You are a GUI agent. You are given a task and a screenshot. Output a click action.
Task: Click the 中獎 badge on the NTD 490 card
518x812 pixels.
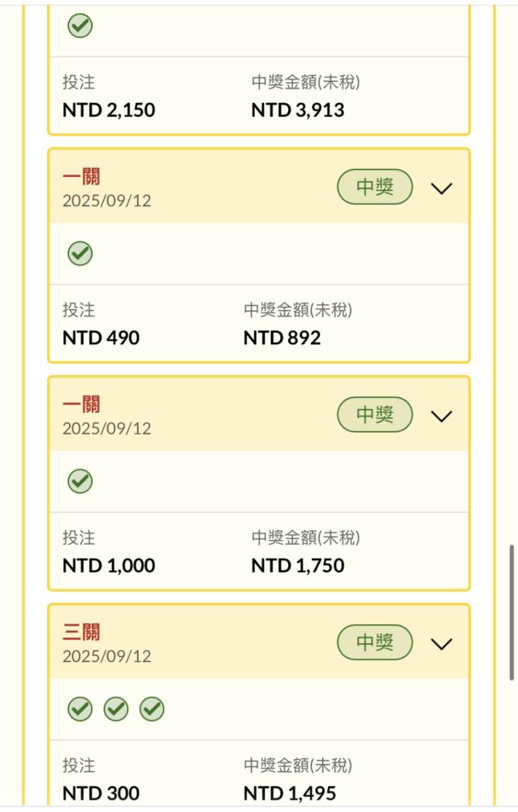pos(375,188)
